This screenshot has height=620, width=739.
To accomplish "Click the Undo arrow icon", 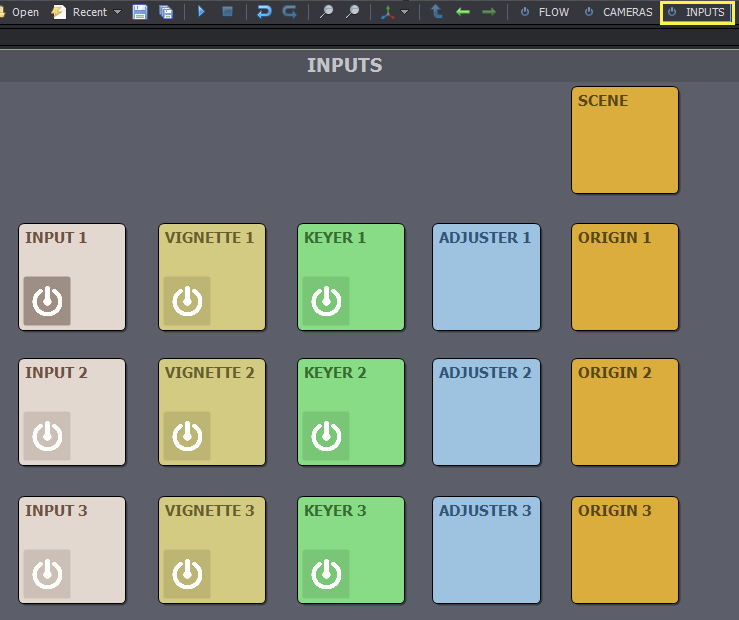I will click(x=264, y=12).
